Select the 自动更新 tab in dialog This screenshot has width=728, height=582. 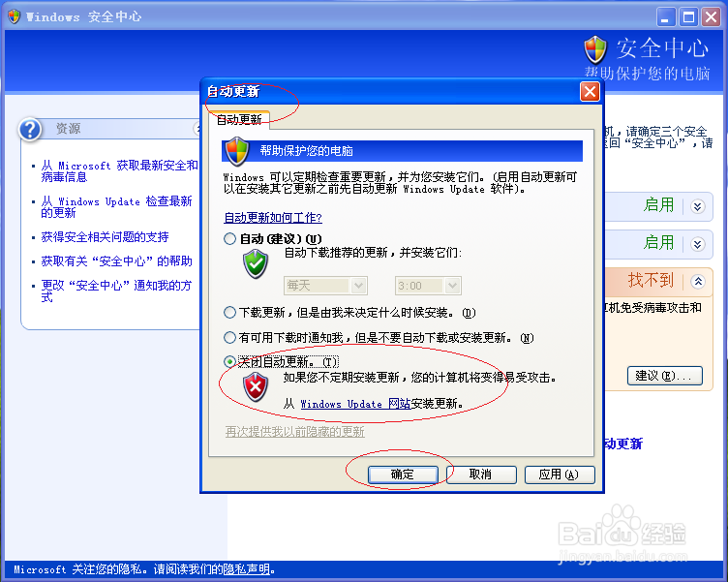pos(239,120)
